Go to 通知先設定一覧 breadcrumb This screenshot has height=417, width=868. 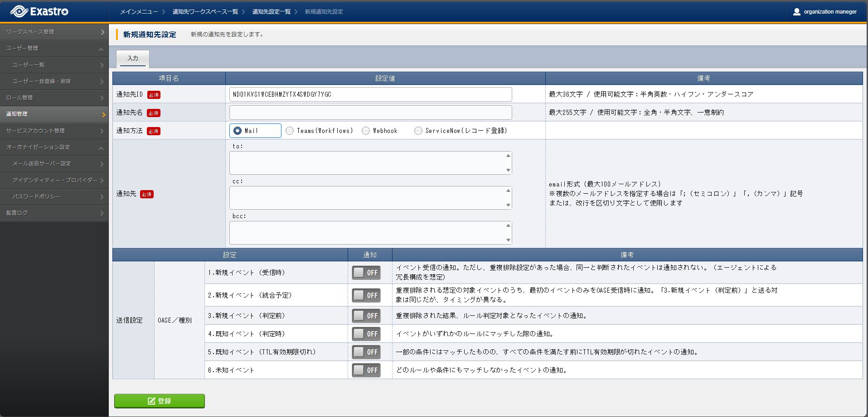(272, 12)
